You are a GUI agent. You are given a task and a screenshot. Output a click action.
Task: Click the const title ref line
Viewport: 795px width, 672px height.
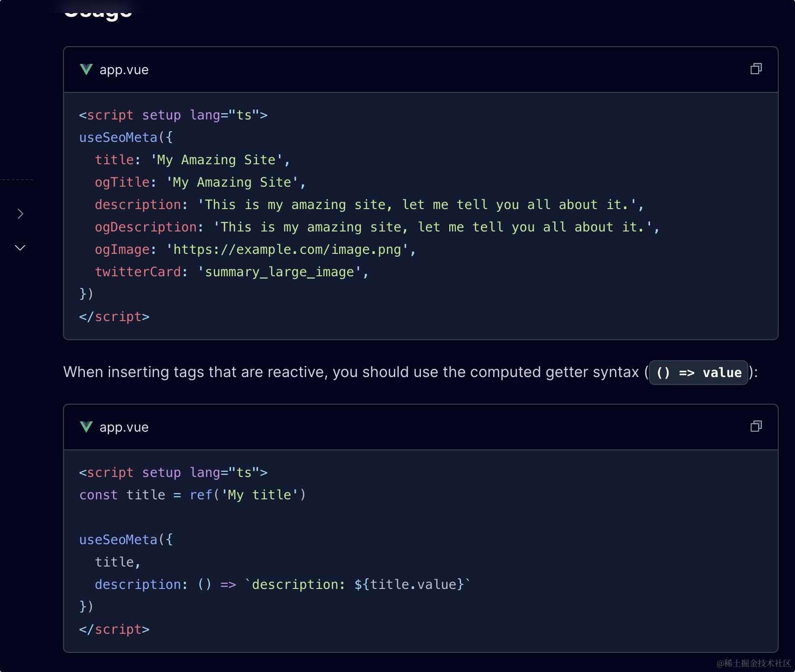point(192,495)
